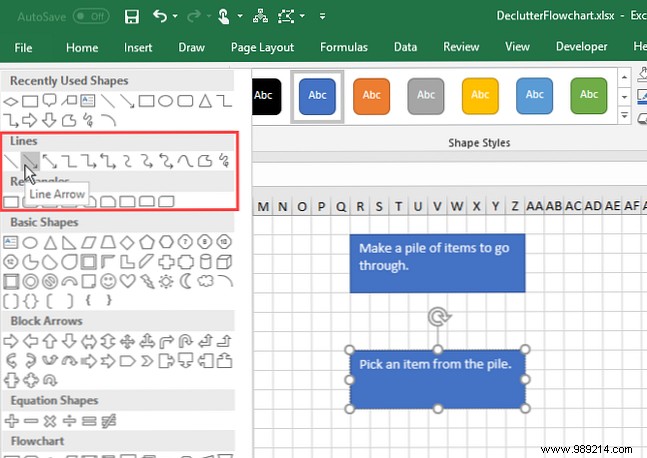647x458 pixels.
Task: Switch to the Formulas tab
Action: pyautogui.click(x=344, y=47)
